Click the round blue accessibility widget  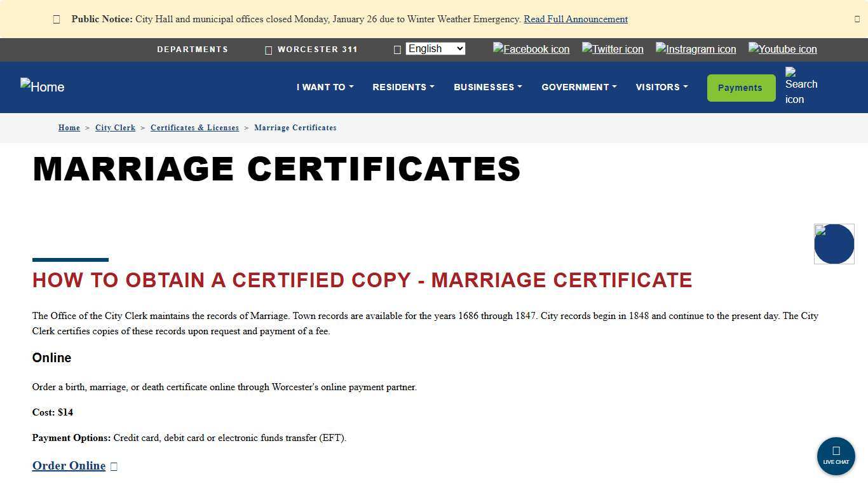click(x=834, y=243)
